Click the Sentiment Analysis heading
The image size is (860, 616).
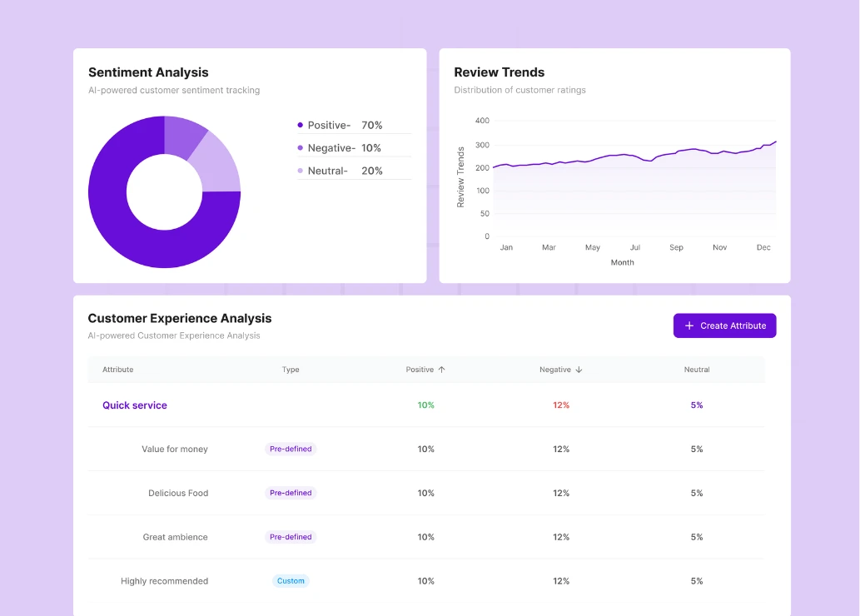[x=148, y=72]
